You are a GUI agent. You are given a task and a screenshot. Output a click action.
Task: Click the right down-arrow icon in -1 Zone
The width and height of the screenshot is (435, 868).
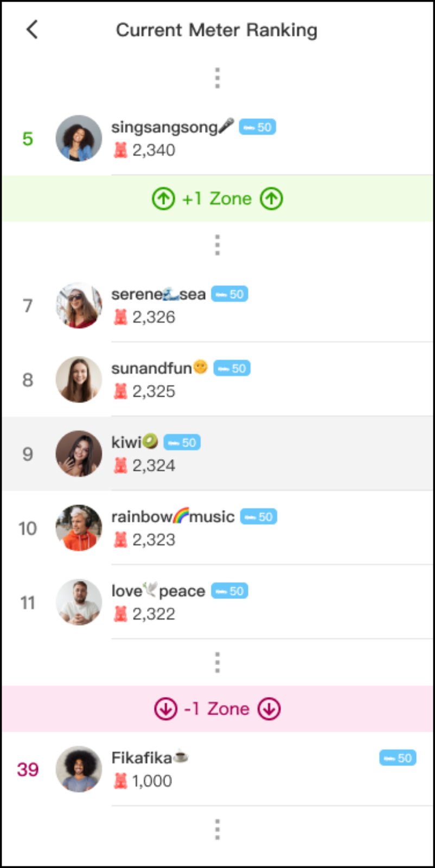tap(269, 709)
